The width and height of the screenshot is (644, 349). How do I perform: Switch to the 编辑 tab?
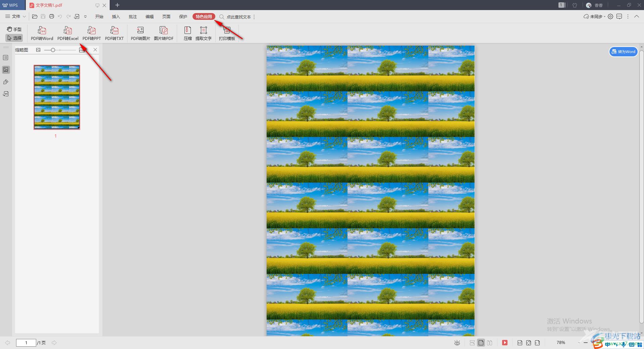point(150,16)
